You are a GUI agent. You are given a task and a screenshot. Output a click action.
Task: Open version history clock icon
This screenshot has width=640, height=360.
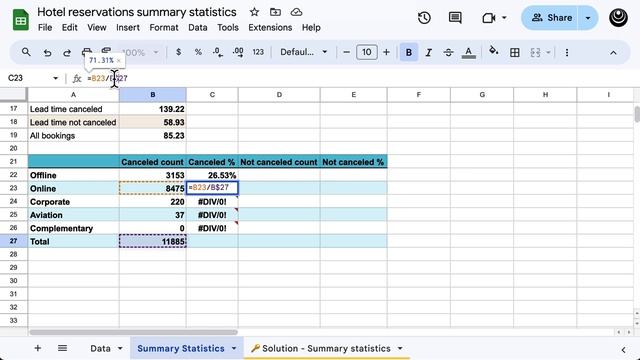pyautogui.click(x=424, y=18)
